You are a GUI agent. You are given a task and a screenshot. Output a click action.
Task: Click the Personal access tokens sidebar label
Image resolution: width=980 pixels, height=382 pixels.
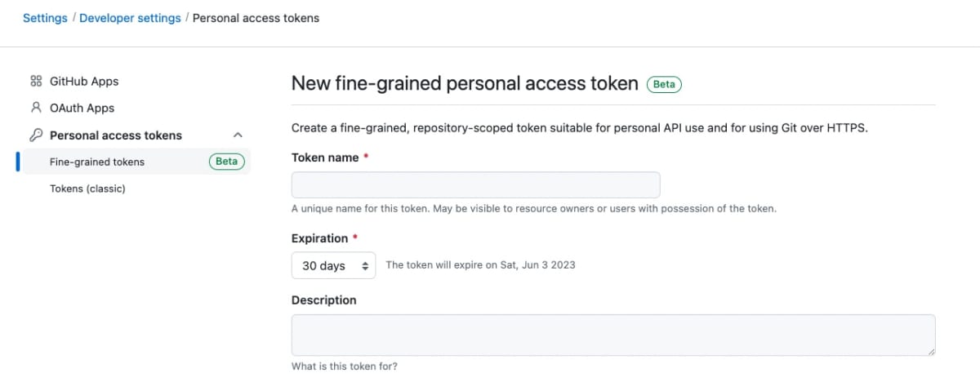pos(116,135)
